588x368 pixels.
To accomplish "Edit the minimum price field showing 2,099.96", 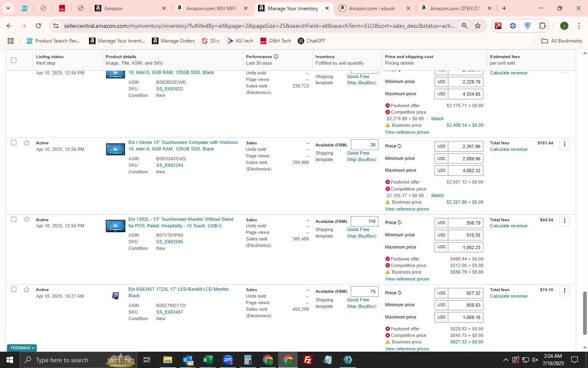I will click(x=465, y=158).
